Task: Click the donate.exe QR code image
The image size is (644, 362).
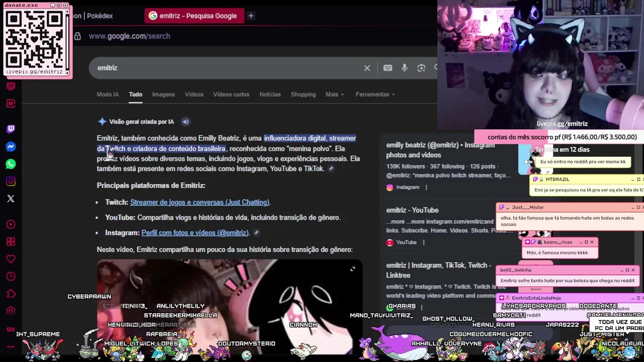Action: point(34,40)
